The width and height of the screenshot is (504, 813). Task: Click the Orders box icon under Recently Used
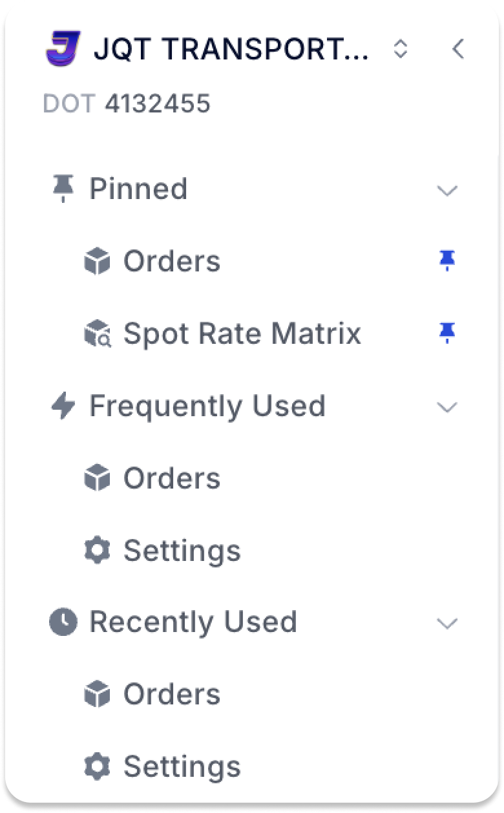click(98, 695)
